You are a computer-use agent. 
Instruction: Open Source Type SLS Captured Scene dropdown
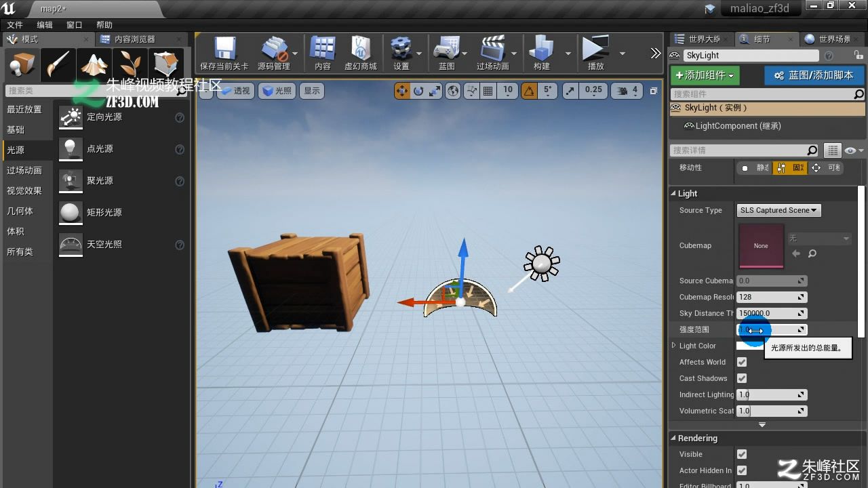click(778, 210)
